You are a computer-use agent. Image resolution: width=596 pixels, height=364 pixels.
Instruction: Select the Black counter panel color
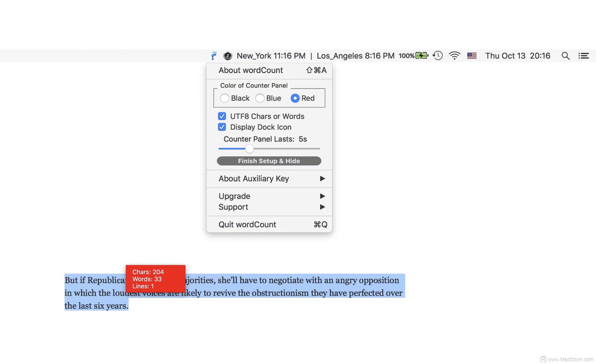(225, 98)
